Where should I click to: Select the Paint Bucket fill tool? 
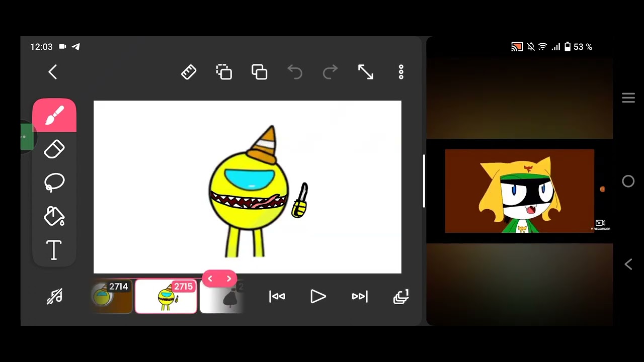tap(54, 216)
